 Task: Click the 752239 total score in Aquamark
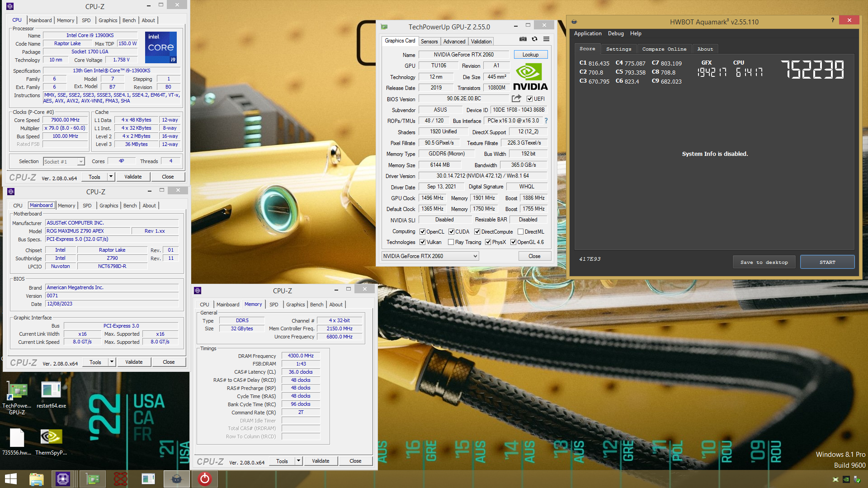pyautogui.click(x=812, y=70)
